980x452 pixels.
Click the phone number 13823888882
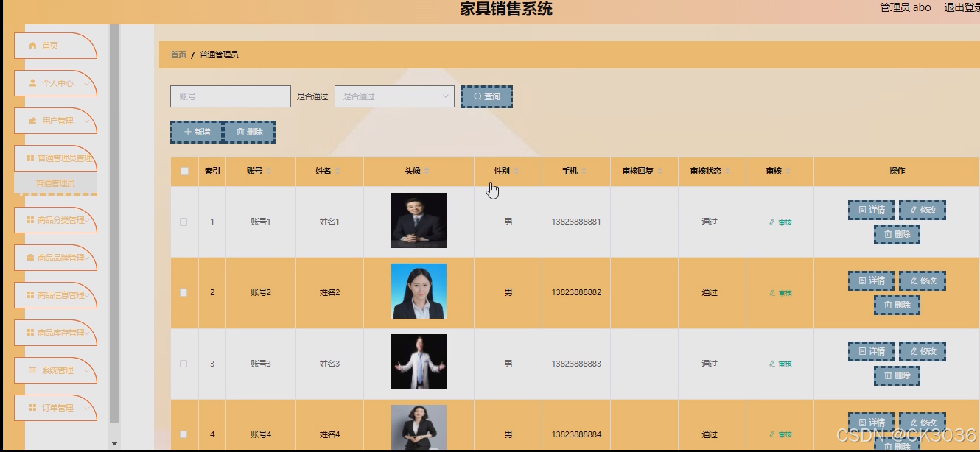[x=576, y=292]
